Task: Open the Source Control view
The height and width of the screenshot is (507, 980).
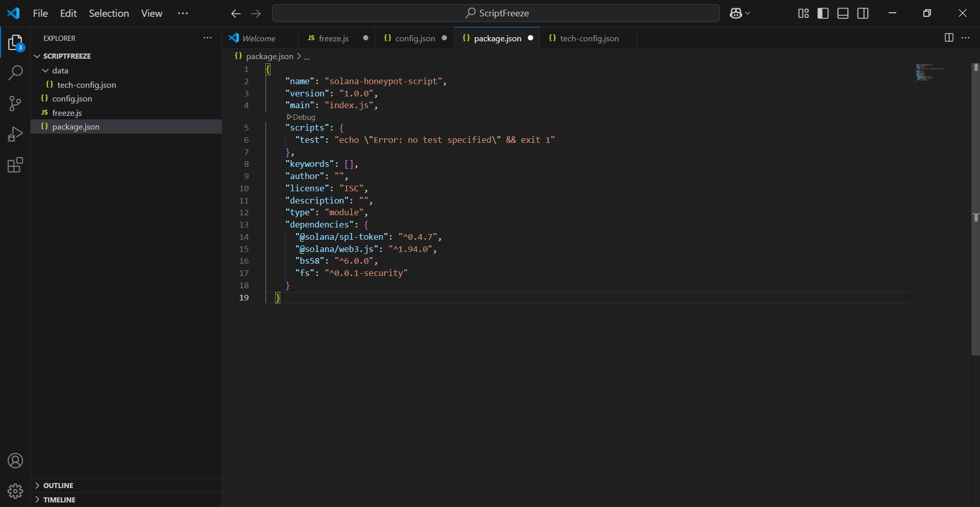Action: (15, 104)
